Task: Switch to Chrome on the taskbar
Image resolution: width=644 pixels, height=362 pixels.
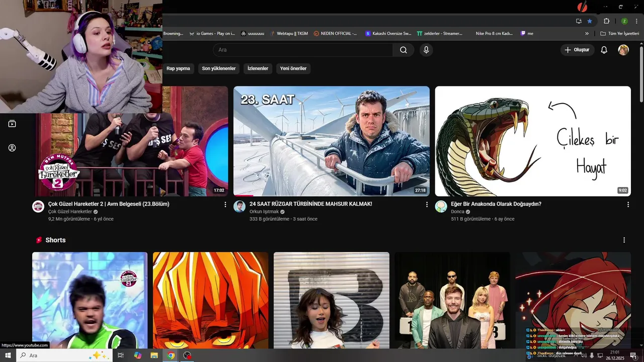Action: pos(171,355)
